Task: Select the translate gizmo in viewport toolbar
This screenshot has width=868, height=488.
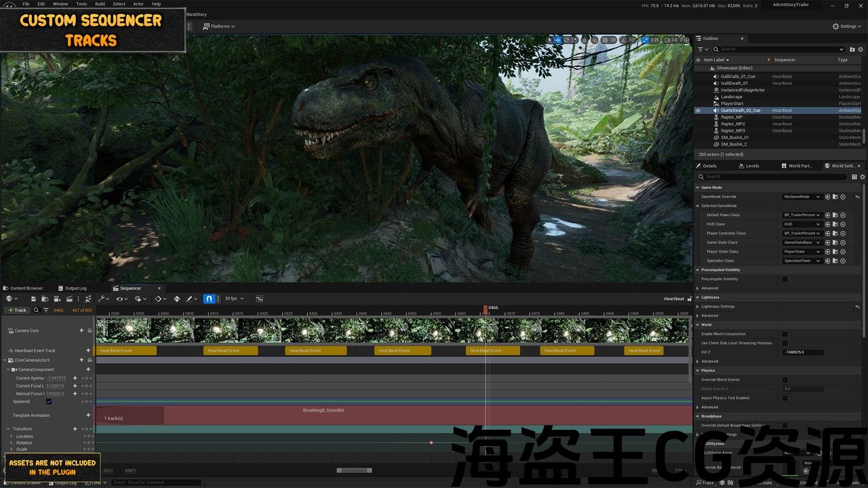Action: pyautogui.click(x=557, y=40)
